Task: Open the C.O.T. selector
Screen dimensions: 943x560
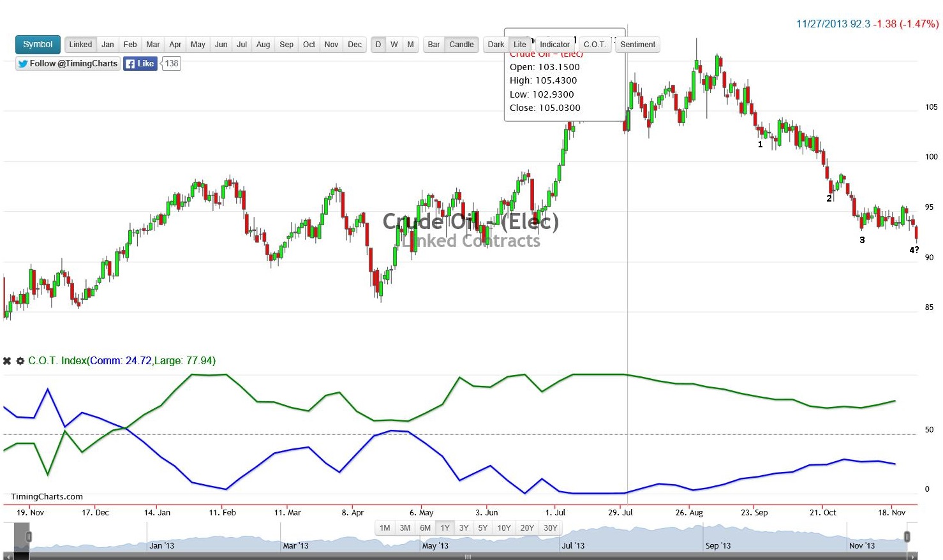Action: coord(594,45)
